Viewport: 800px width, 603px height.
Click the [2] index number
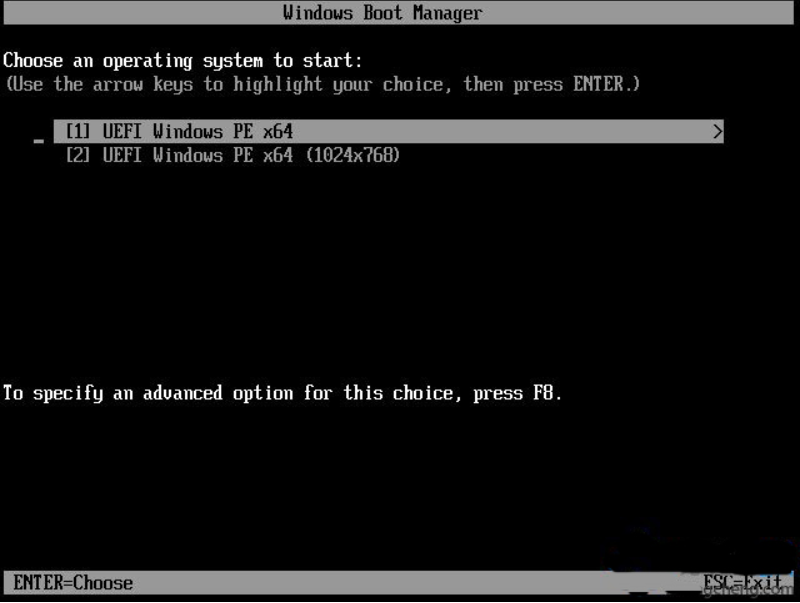click(78, 155)
